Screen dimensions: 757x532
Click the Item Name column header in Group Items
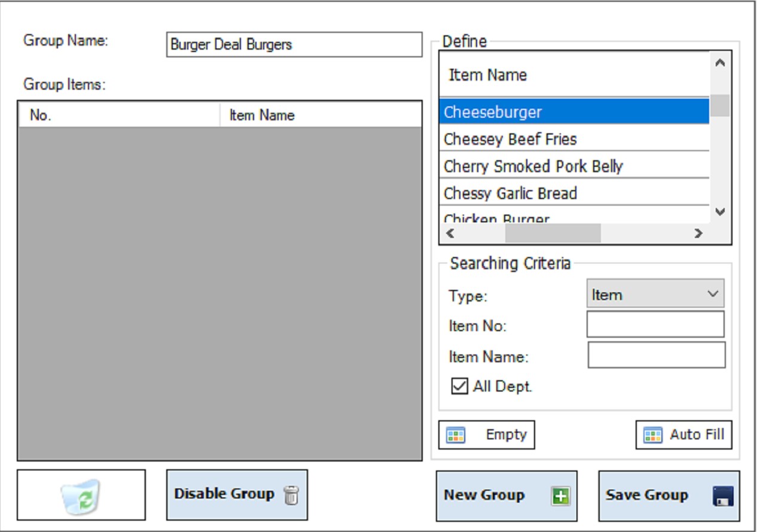[x=320, y=115]
